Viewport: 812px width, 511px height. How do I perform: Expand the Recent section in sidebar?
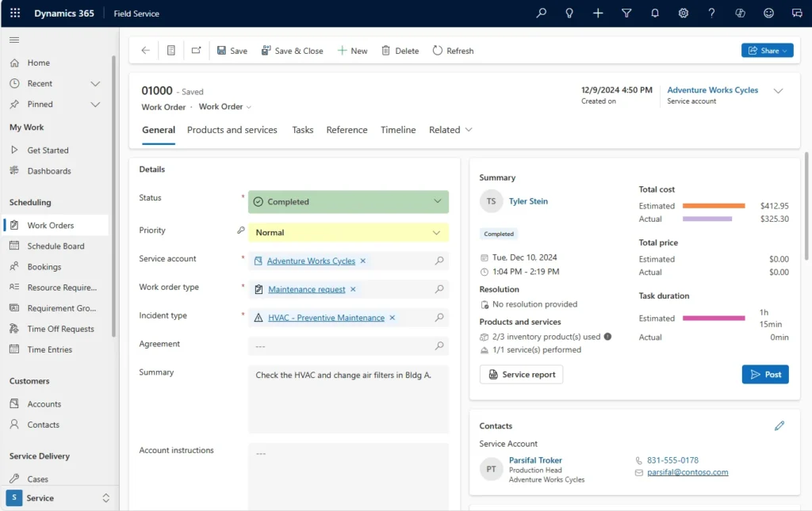pos(95,84)
